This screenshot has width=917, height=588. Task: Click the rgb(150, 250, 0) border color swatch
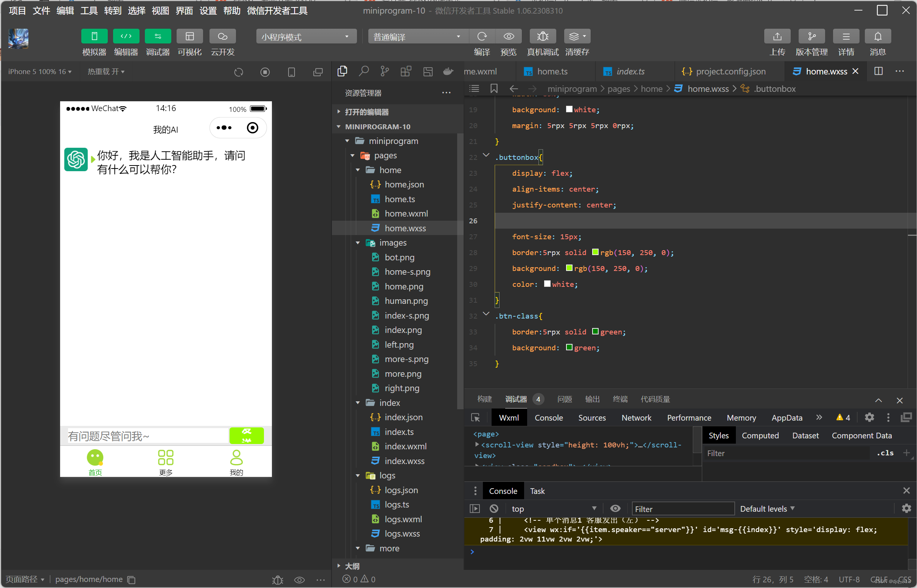pos(595,252)
